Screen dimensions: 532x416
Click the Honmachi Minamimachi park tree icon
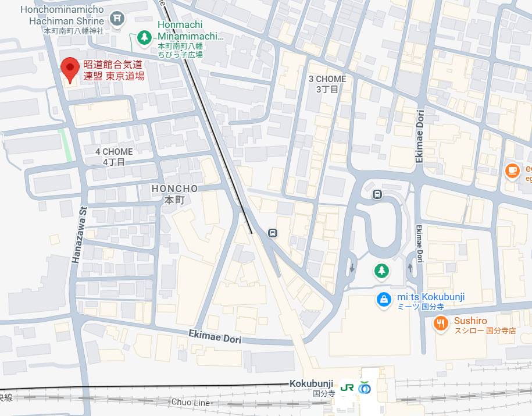145,37
